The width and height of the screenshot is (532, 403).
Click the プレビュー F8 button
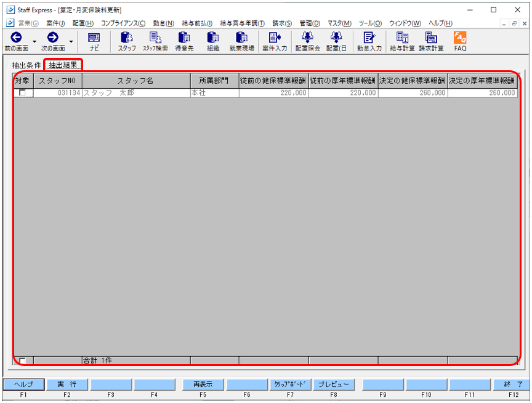(334, 385)
